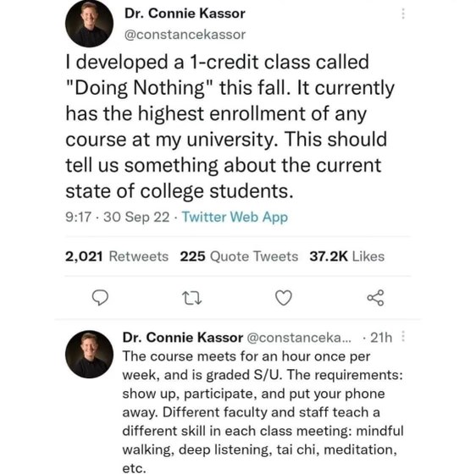Select the main tweet text about "Doing Nothing"

[230, 127]
